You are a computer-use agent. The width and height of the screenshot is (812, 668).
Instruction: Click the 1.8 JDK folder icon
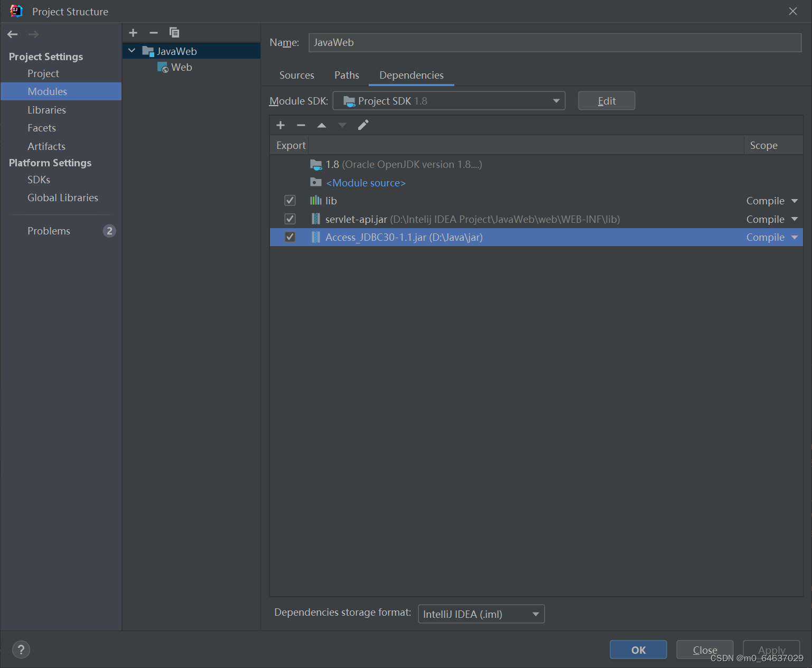(x=316, y=165)
